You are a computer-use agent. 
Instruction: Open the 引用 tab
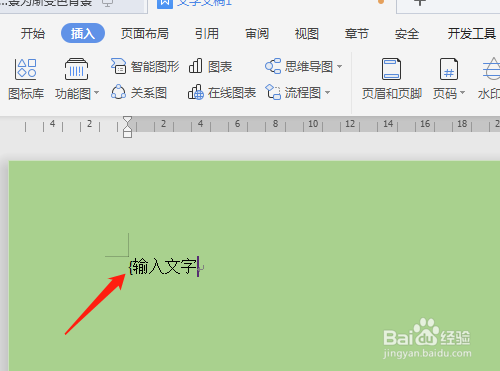(207, 34)
